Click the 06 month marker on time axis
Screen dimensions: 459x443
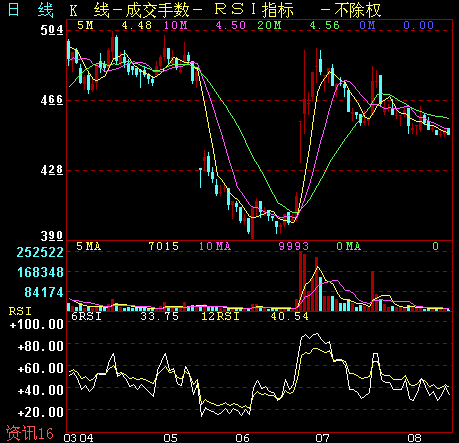242,438
